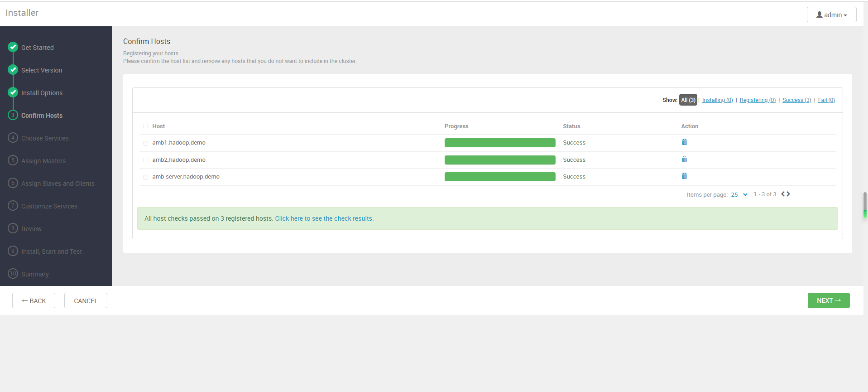The image size is (868, 392).
Task: Click Customize Services step label
Action: 49,206
